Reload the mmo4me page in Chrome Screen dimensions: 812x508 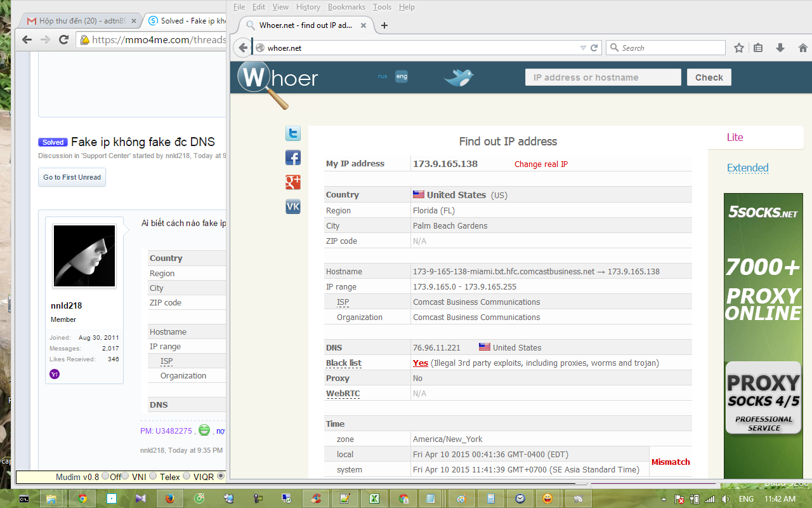(63, 39)
